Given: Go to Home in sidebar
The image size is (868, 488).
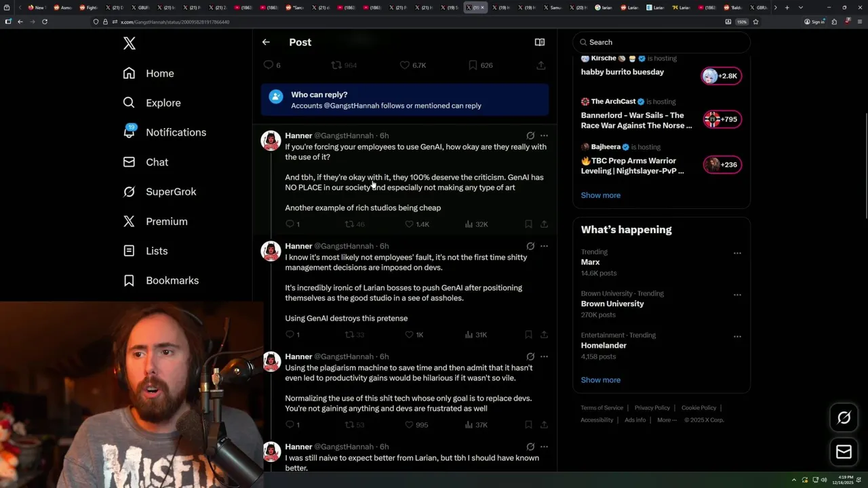Looking at the screenshot, I should (149, 73).
